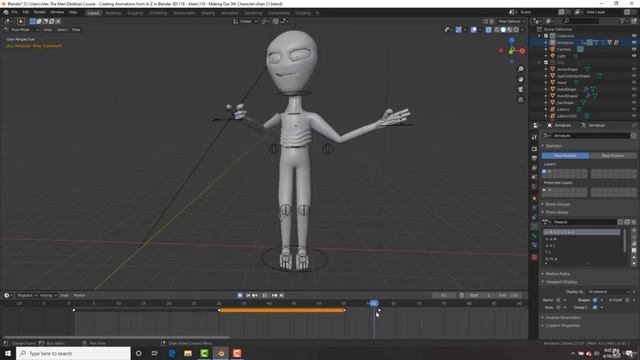Click the blue current frame marker
Screen dimensions: 640x360
(374, 303)
